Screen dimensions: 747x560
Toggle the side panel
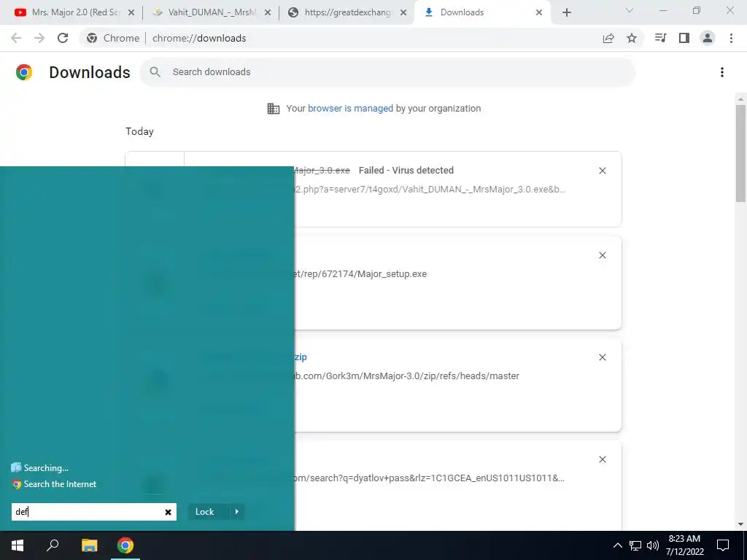pyautogui.click(x=684, y=38)
